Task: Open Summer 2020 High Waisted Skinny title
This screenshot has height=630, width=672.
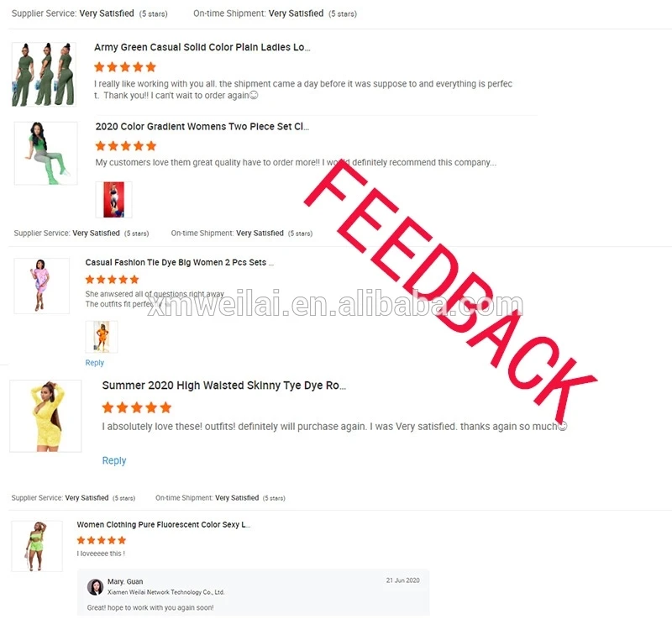Action: tap(223, 386)
